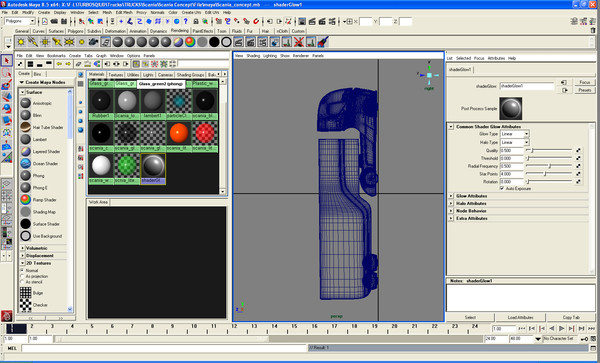The image size is (600, 363).
Task: Create a Shading Map node
Action: click(x=26, y=212)
